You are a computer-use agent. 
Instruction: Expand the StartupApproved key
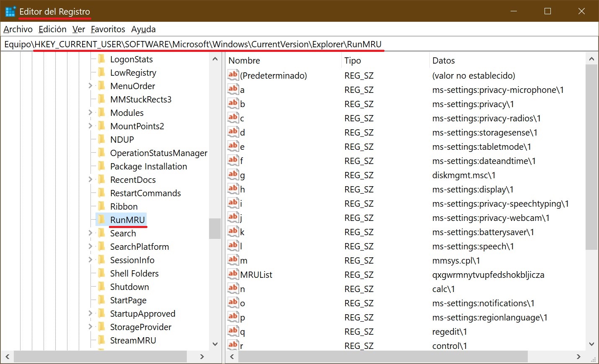tap(90, 313)
